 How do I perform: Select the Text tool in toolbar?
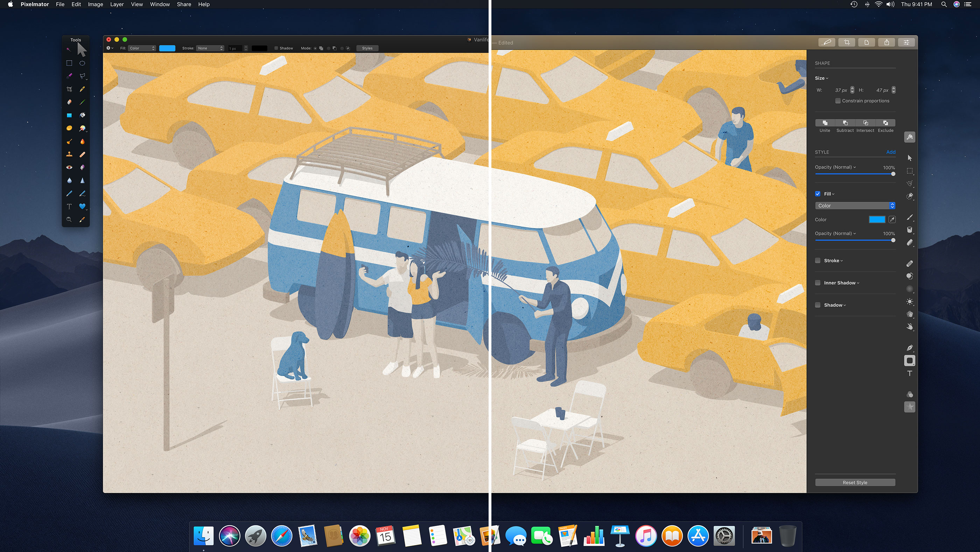(69, 207)
